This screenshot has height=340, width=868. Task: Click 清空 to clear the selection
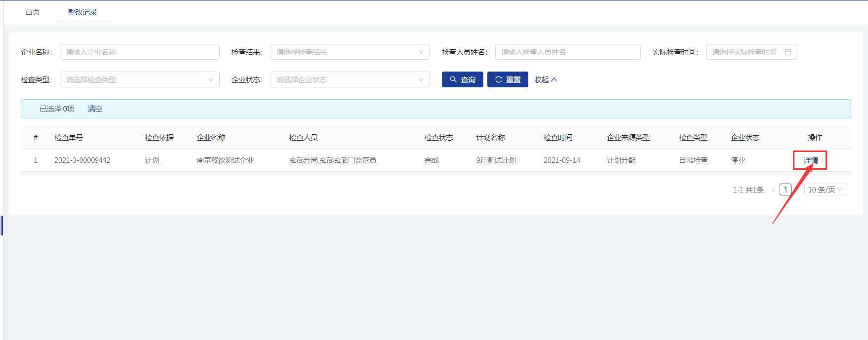[x=95, y=109]
